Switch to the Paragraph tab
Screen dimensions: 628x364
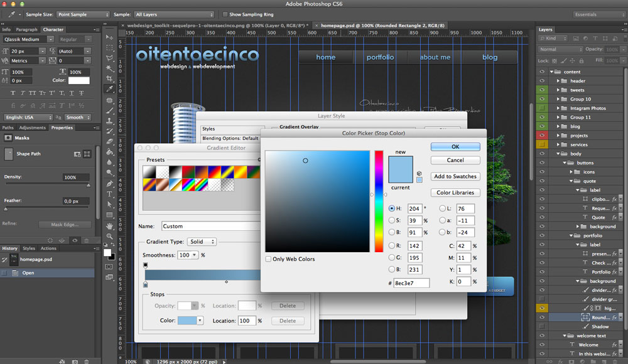pyautogui.click(x=26, y=29)
